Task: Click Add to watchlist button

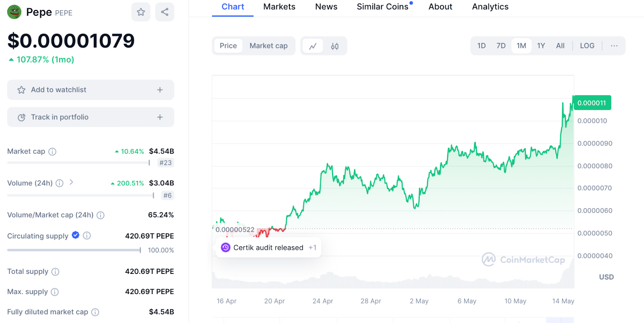Action: coord(91,90)
